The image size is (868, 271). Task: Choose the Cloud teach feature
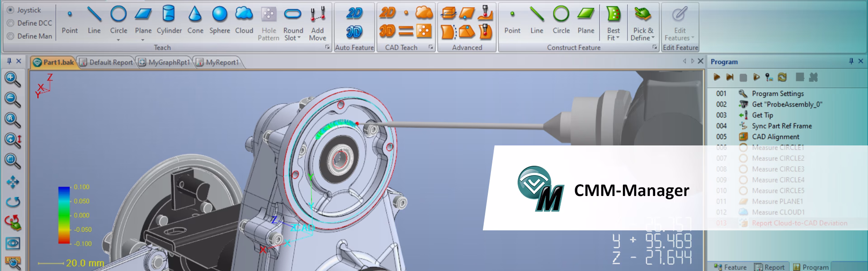[244, 21]
